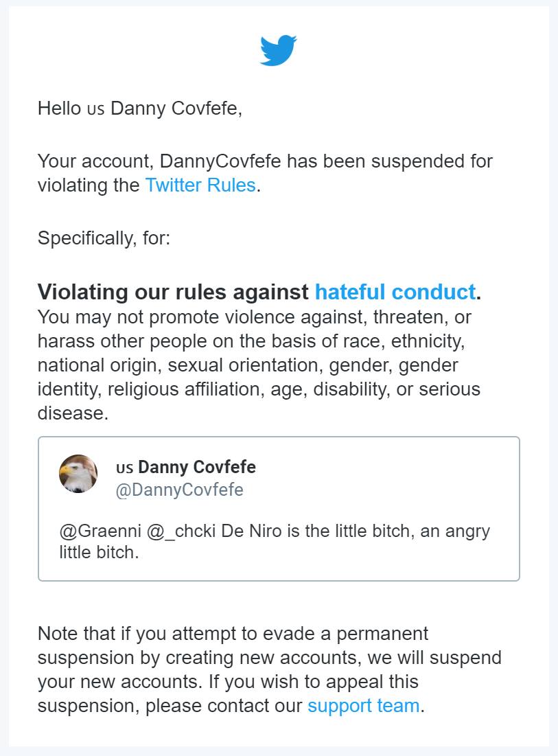The width and height of the screenshot is (558, 756).
Task: Click the 'Violating our rules against' heading
Action: pos(173,293)
